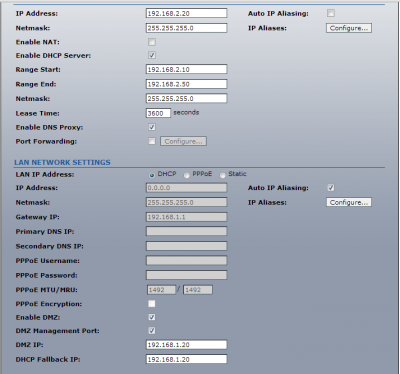Edit the Lease Time seconds field
The height and width of the screenshot is (374, 400).
click(158, 113)
